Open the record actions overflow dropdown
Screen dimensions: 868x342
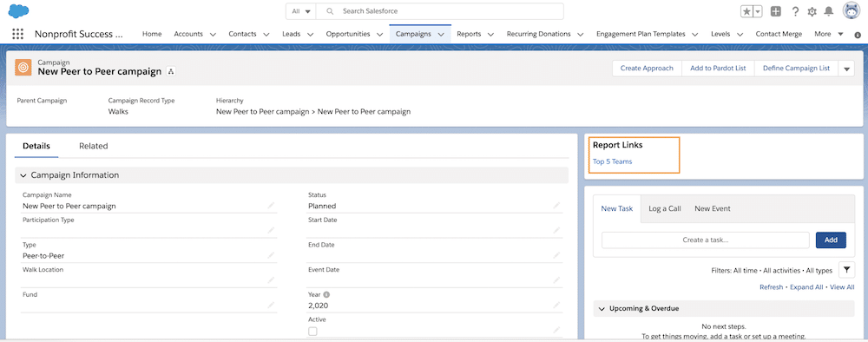coord(846,69)
